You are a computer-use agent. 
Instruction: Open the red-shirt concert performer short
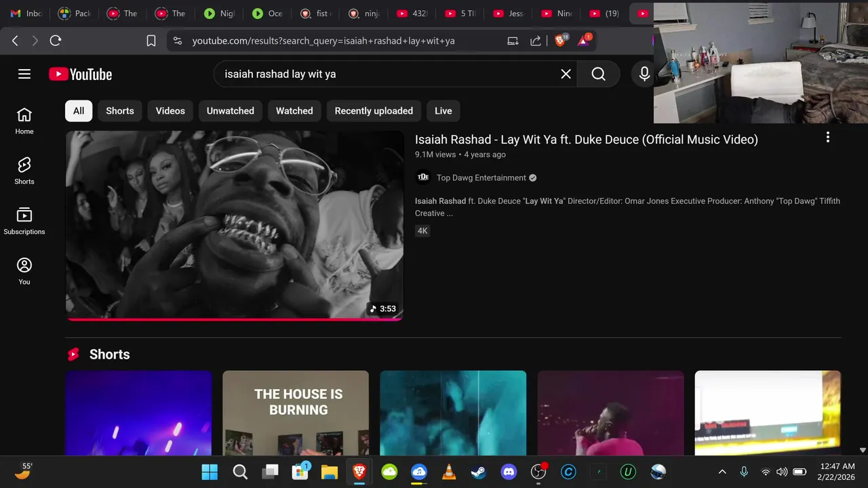(610, 413)
